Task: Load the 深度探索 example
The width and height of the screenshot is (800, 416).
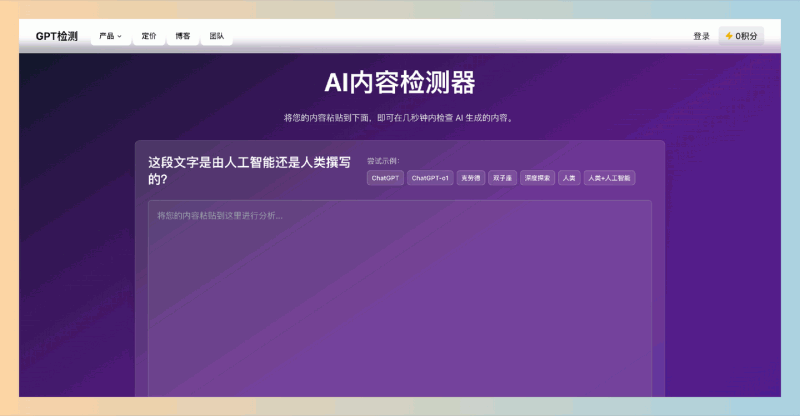Action: pos(537,178)
